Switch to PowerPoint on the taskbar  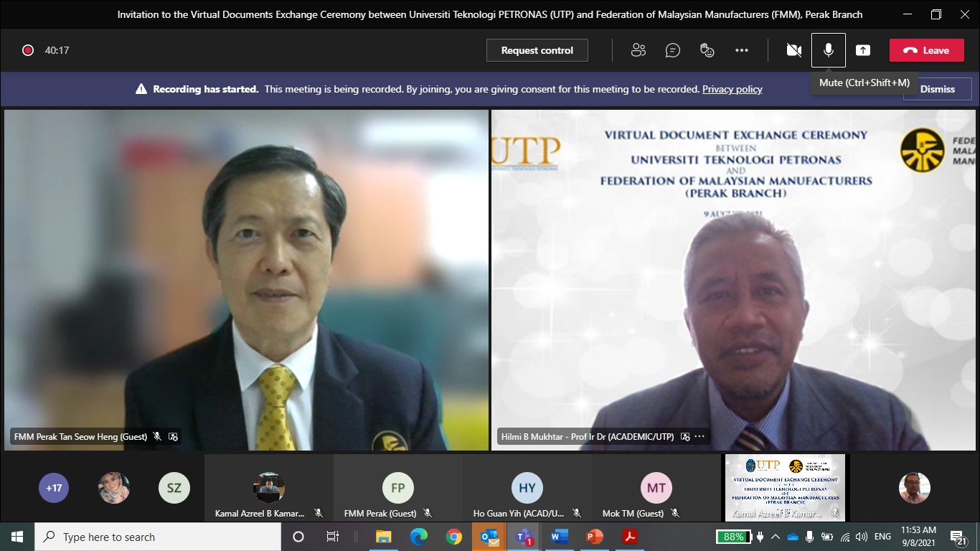pyautogui.click(x=595, y=537)
